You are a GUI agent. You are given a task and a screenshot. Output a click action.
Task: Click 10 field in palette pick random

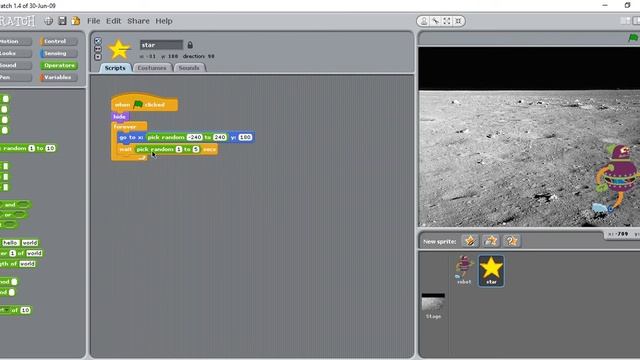(x=50, y=148)
